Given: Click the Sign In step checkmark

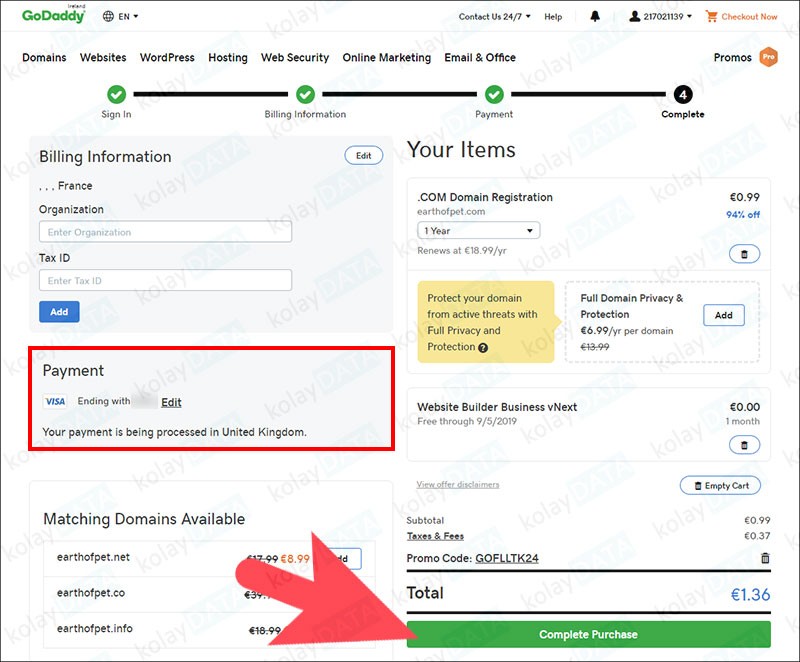Looking at the screenshot, I should (116, 94).
